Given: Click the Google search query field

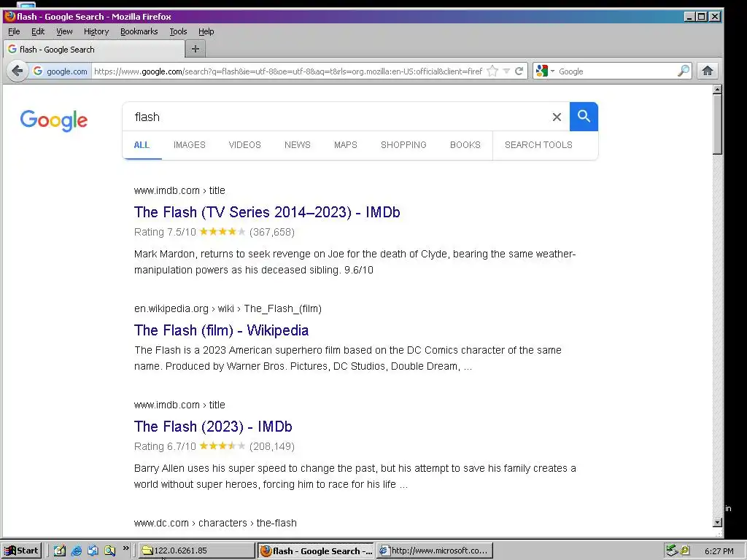Looking at the screenshot, I should [338, 117].
